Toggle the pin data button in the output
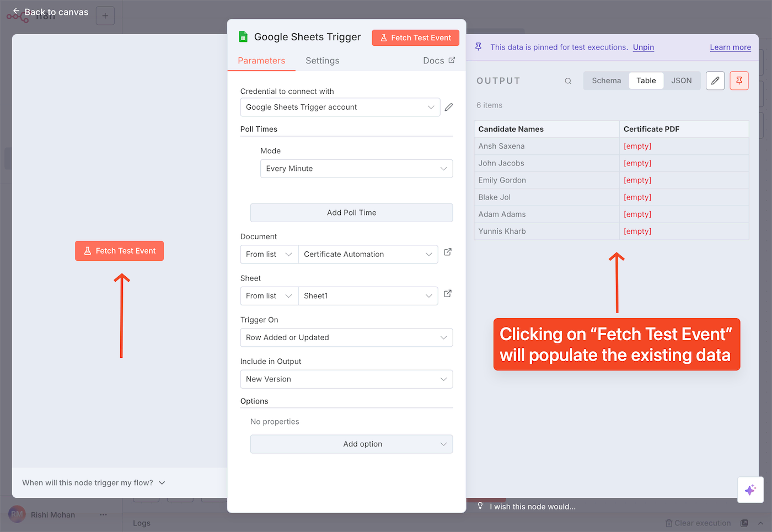This screenshot has width=772, height=532. point(739,80)
